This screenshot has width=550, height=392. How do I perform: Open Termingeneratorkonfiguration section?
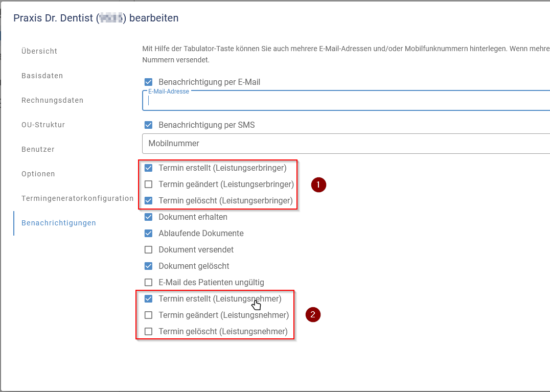77,198
